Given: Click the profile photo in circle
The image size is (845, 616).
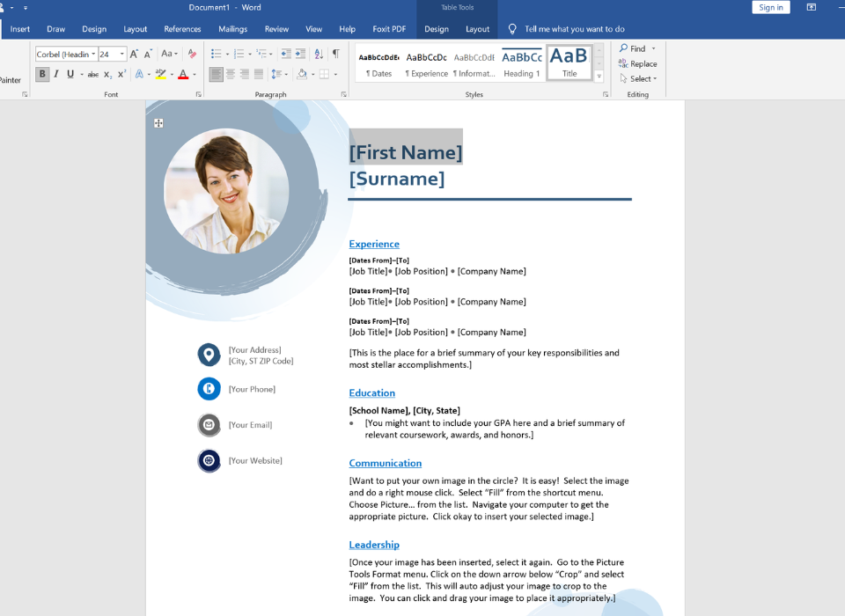Looking at the screenshot, I should 226,191.
